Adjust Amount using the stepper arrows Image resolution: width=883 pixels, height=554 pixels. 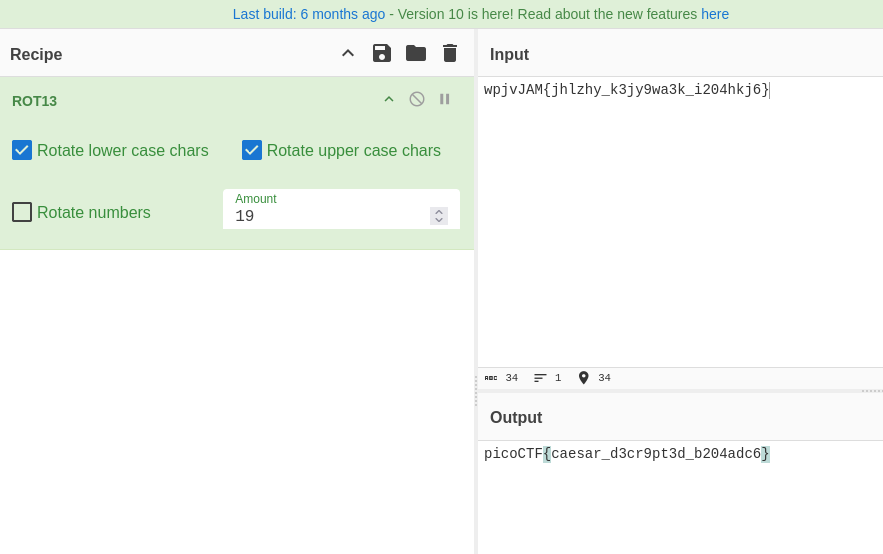(439, 216)
